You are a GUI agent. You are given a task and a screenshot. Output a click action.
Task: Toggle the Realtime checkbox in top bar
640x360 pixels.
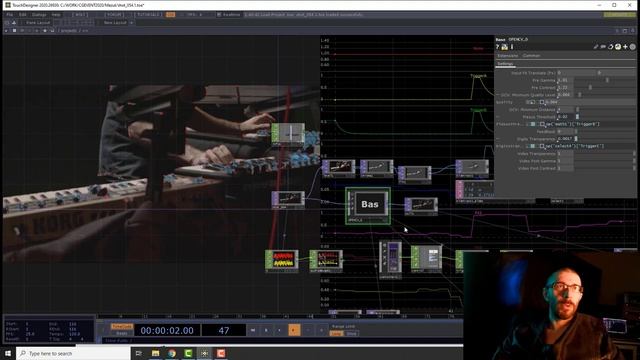pos(219,15)
